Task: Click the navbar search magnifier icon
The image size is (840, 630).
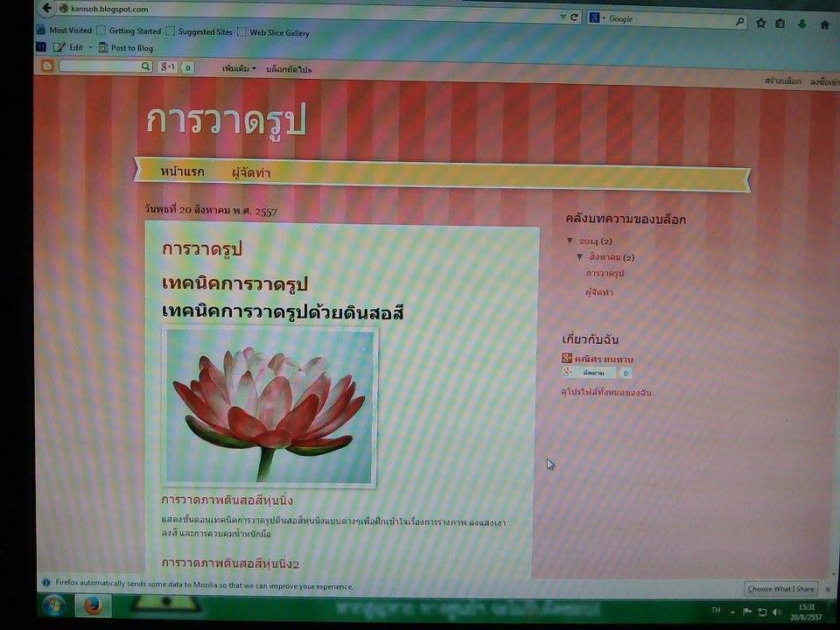Action: 145,66
